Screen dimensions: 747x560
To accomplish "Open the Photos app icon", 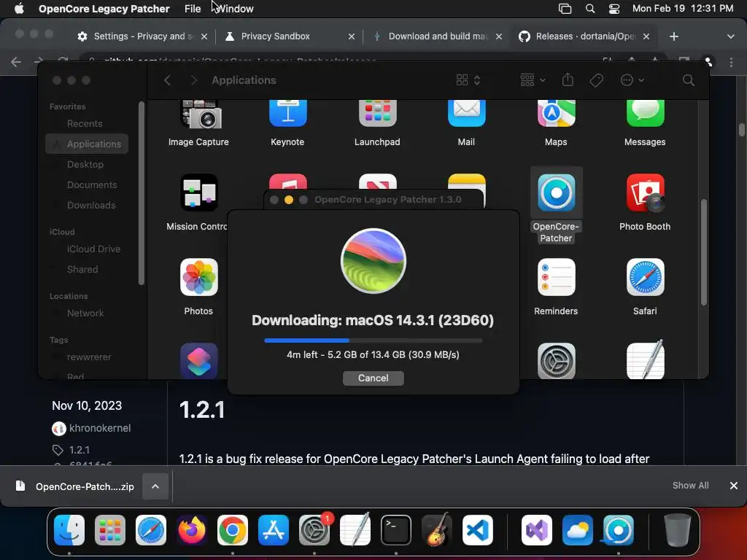I will [x=198, y=277].
